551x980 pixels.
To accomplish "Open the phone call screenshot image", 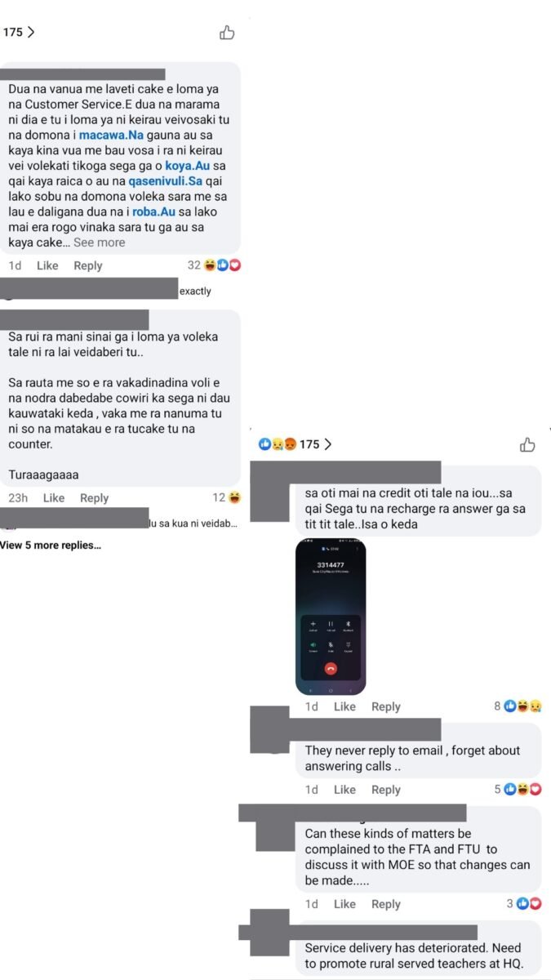I will coord(331,617).
